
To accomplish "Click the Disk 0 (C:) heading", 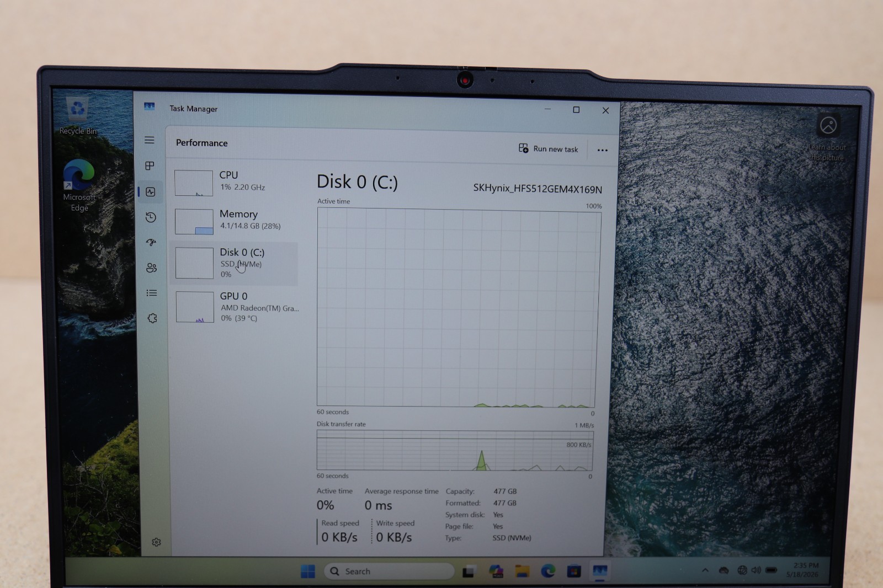I will (x=357, y=182).
